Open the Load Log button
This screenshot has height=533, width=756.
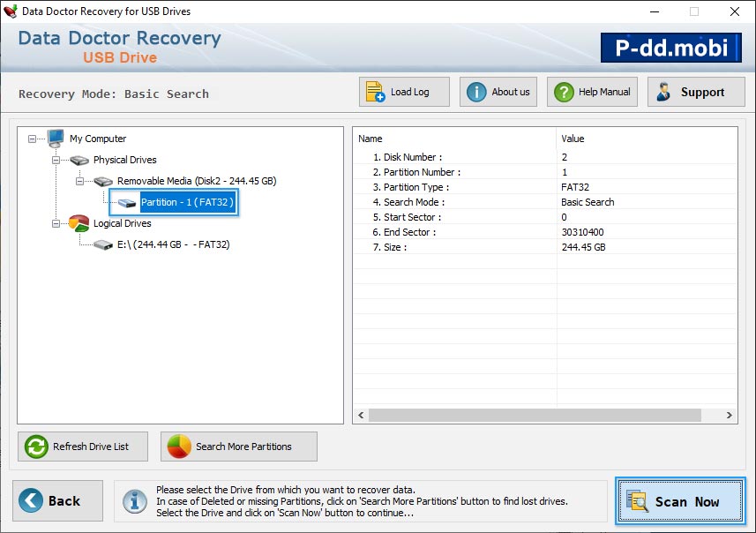pyautogui.click(x=404, y=92)
